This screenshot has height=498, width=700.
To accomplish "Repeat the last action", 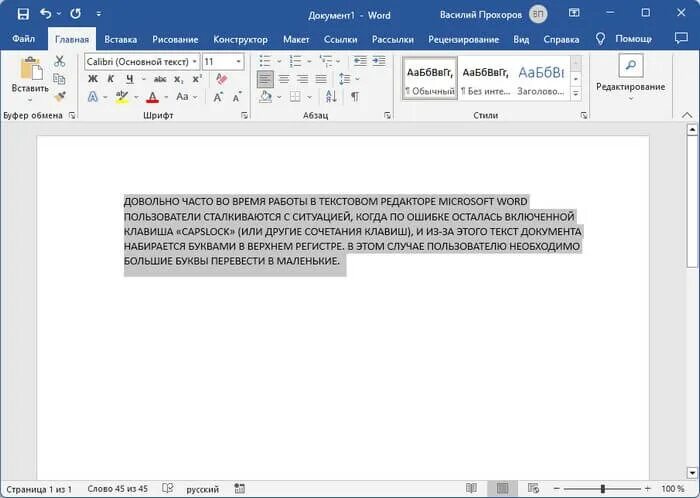I will (x=75, y=14).
